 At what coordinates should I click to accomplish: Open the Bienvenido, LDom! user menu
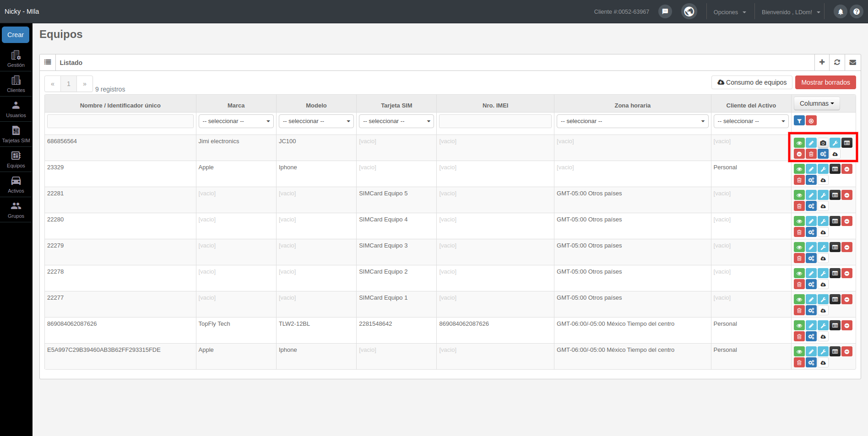point(791,12)
